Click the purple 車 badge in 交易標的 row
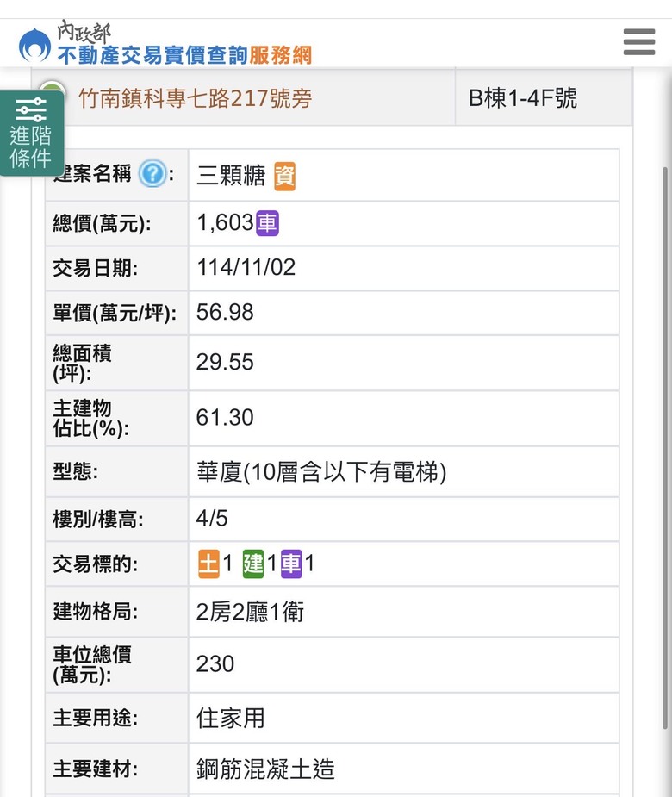This screenshot has width=672, height=797. tap(291, 564)
